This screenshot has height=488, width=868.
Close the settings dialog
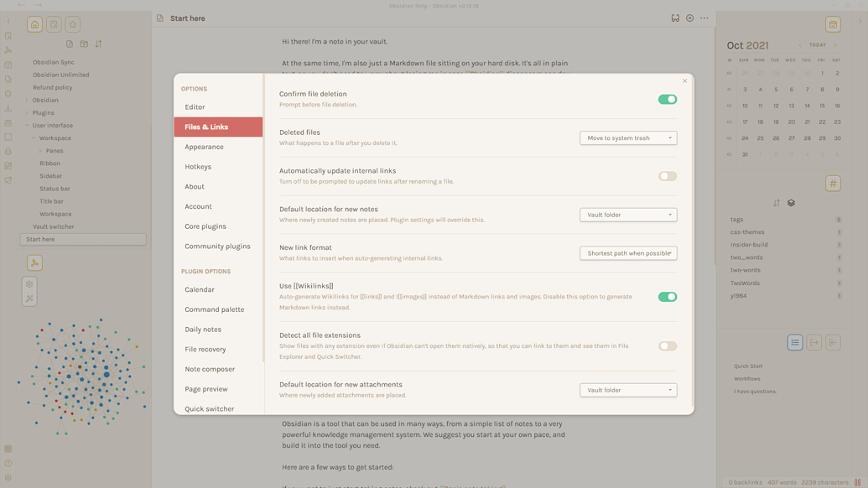[x=685, y=80]
